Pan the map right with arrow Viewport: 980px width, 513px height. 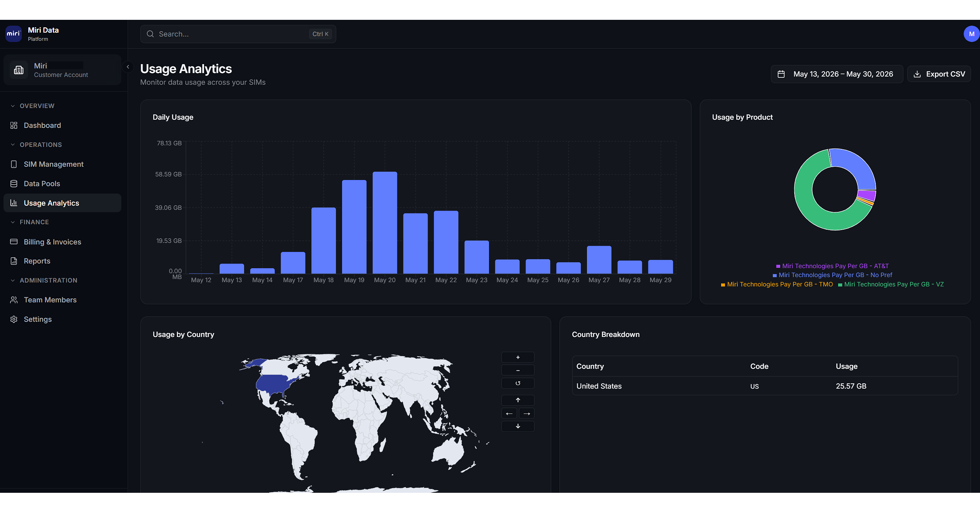527,413
